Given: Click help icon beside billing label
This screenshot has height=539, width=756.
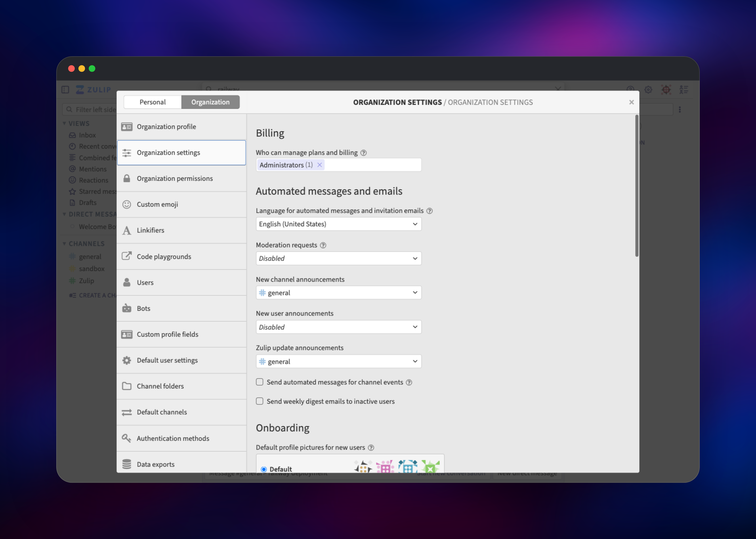Looking at the screenshot, I should (x=363, y=153).
